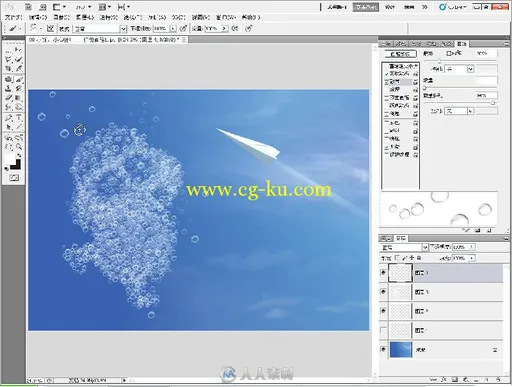Image resolution: width=512 pixels, height=387 pixels.
Task: Select the Quick Selection tool
Action: click(x=18, y=60)
